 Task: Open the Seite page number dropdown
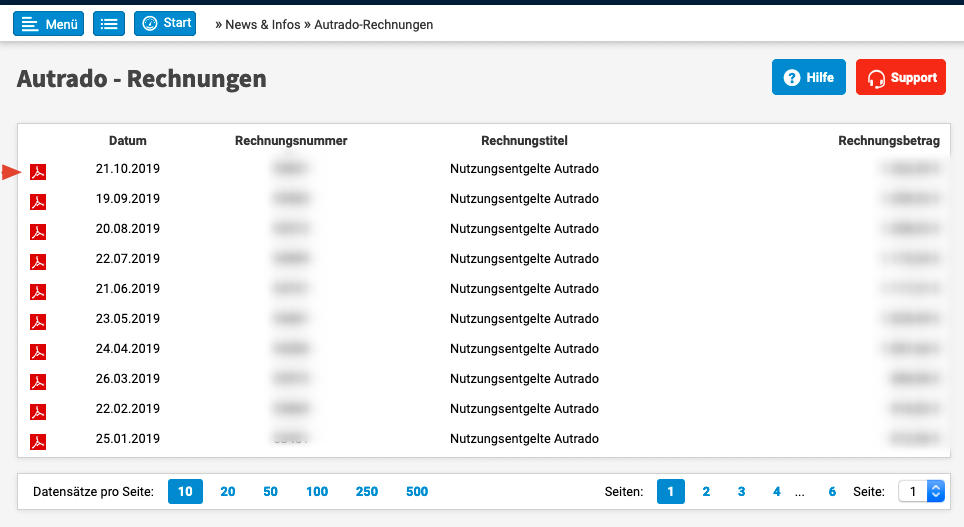[x=921, y=491]
